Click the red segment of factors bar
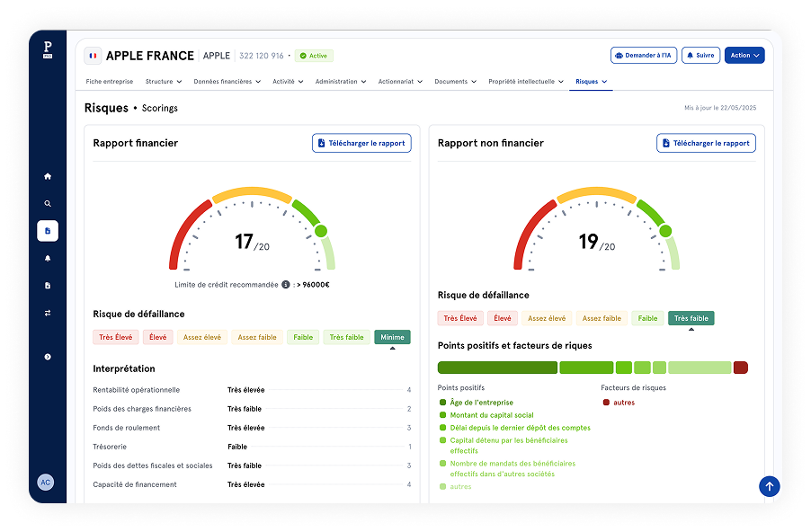Viewport: 811px width, 532px height. click(741, 368)
